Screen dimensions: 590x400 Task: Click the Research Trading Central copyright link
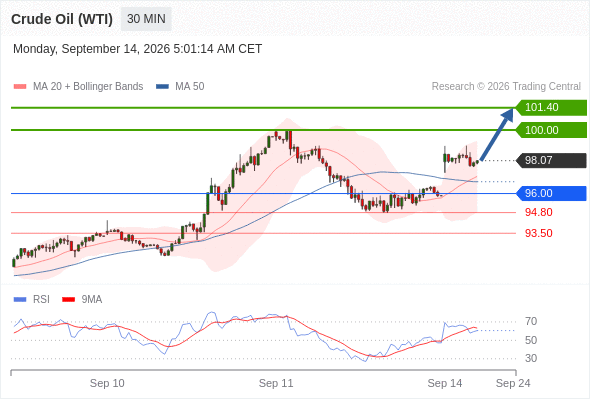point(506,87)
